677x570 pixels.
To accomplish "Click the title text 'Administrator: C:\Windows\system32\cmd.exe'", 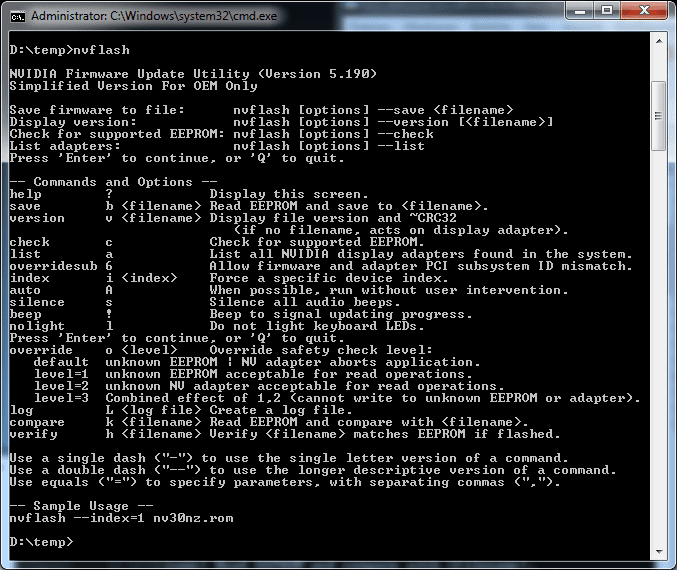I will pos(154,16).
